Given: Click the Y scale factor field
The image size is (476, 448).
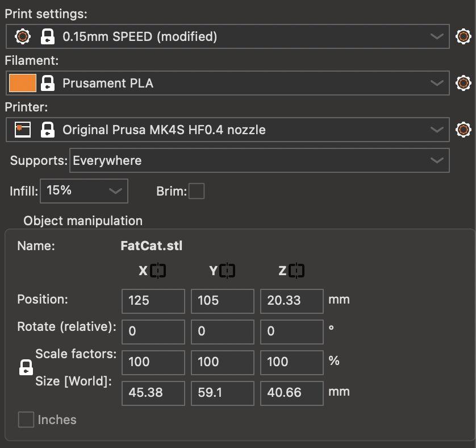Looking at the screenshot, I should (222, 362).
